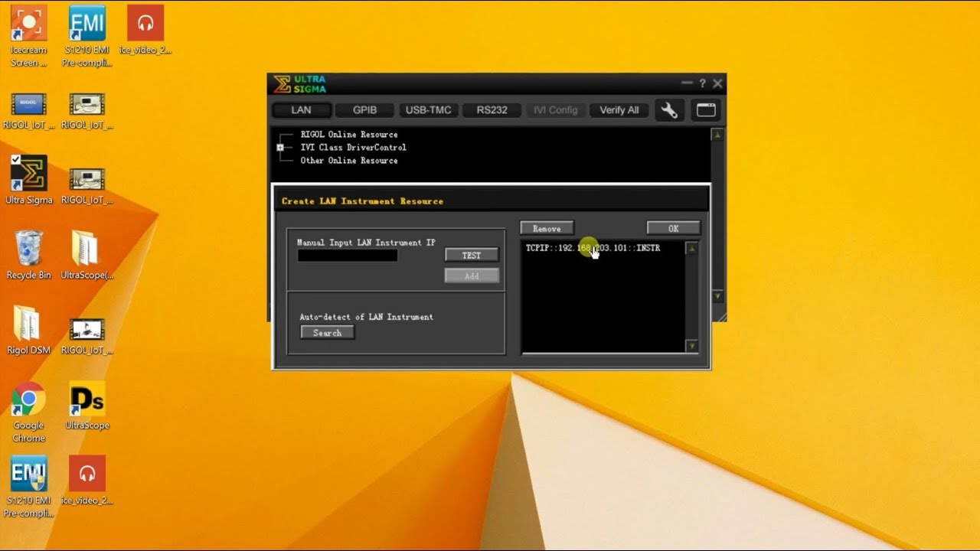
Task: Switch to the USB-TMC tab
Action: pos(428,110)
